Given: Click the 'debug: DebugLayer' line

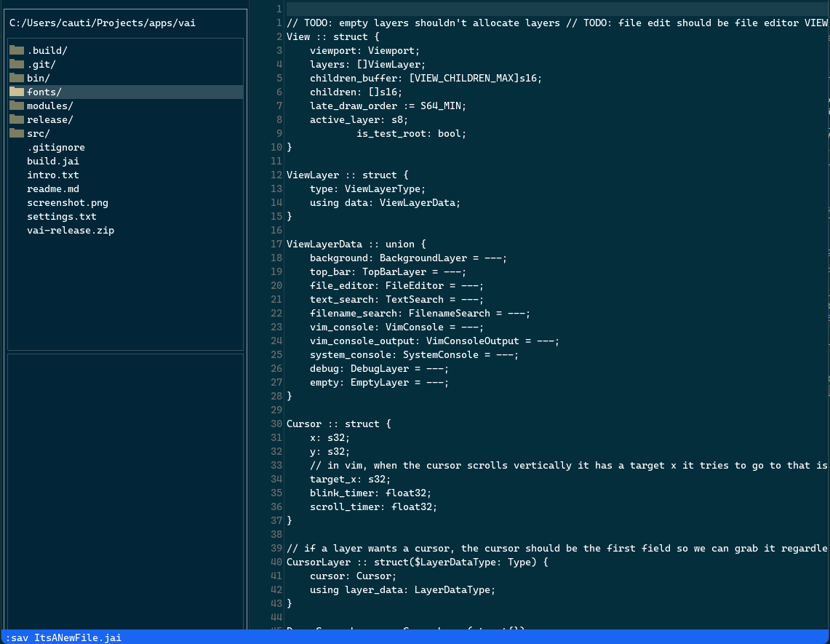Looking at the screenshot, I should (379, 368).
